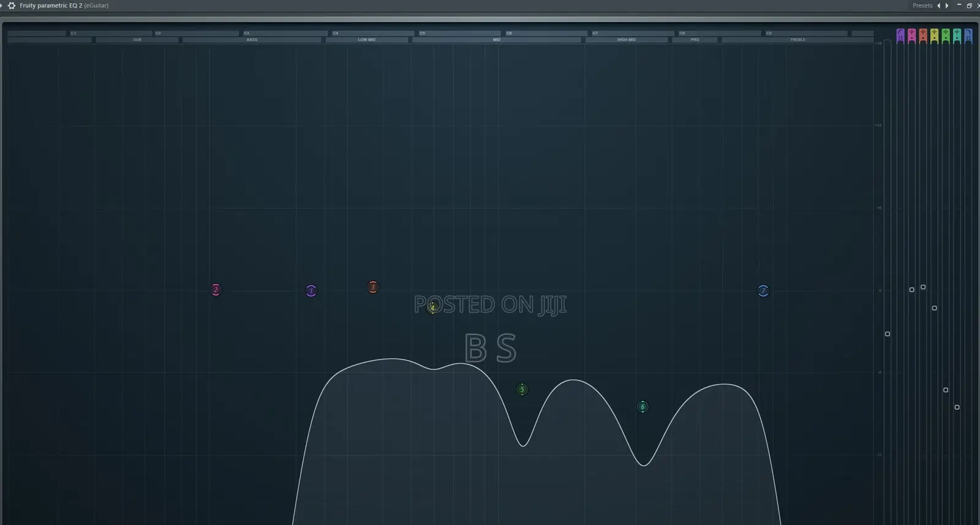The image size is (980, 525).
Task: Click the band 2 gain slider handle
Action: [911, 290]
